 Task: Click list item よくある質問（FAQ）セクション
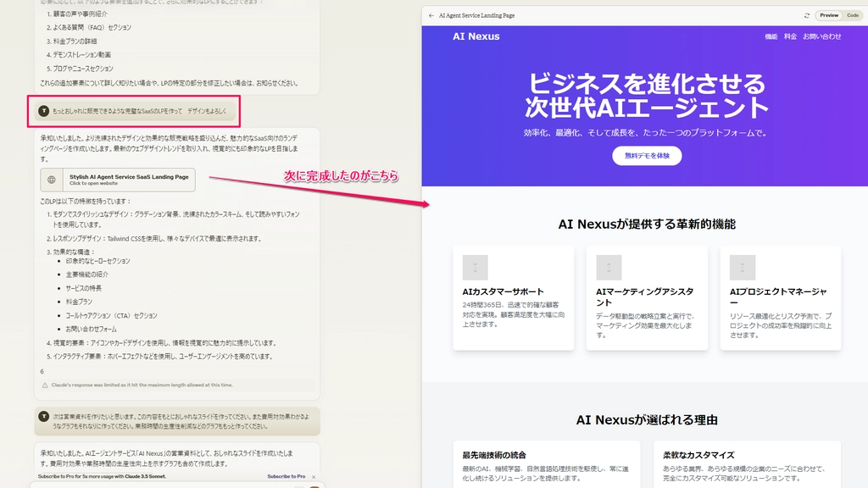click(92, 28)
